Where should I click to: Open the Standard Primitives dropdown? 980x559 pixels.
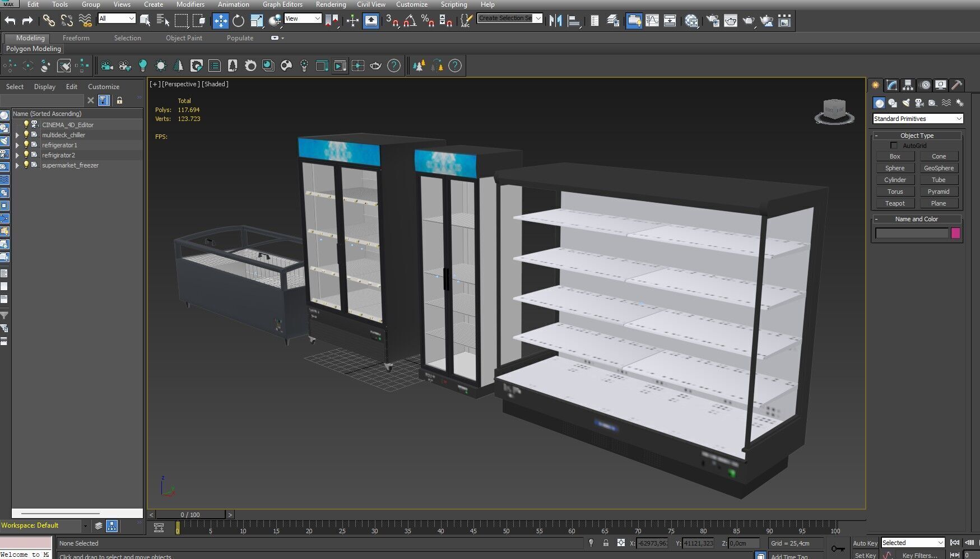pyautogui.click(x=917, y=119)
